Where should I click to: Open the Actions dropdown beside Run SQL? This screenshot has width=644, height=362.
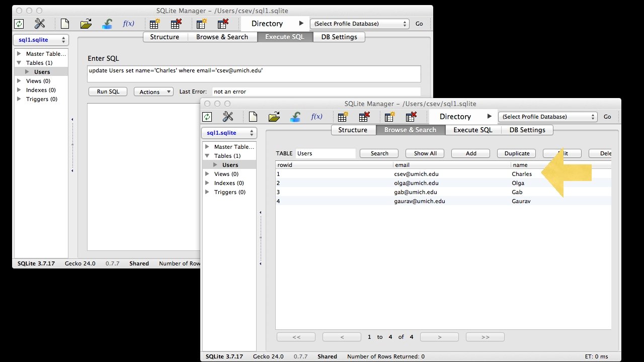153,92
